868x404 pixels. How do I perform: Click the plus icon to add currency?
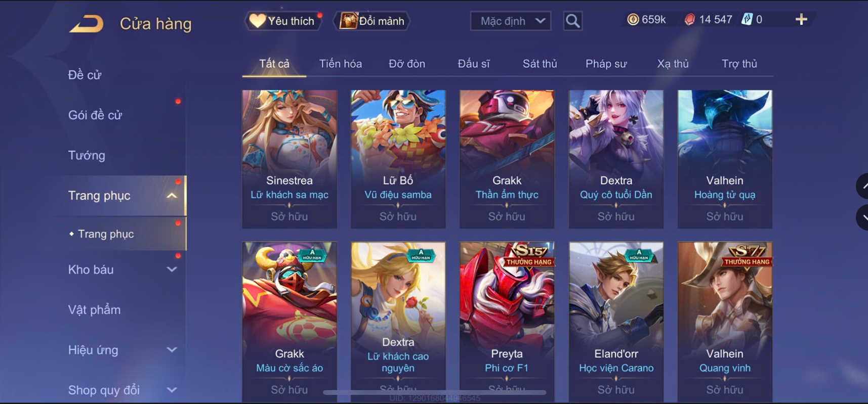pyautogui.click(x=801, y=20)
